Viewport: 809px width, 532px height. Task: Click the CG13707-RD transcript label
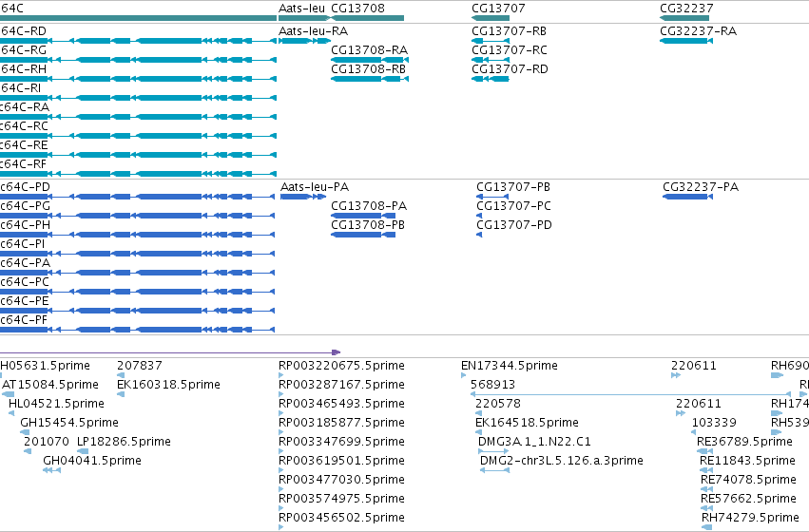point(510,69)
